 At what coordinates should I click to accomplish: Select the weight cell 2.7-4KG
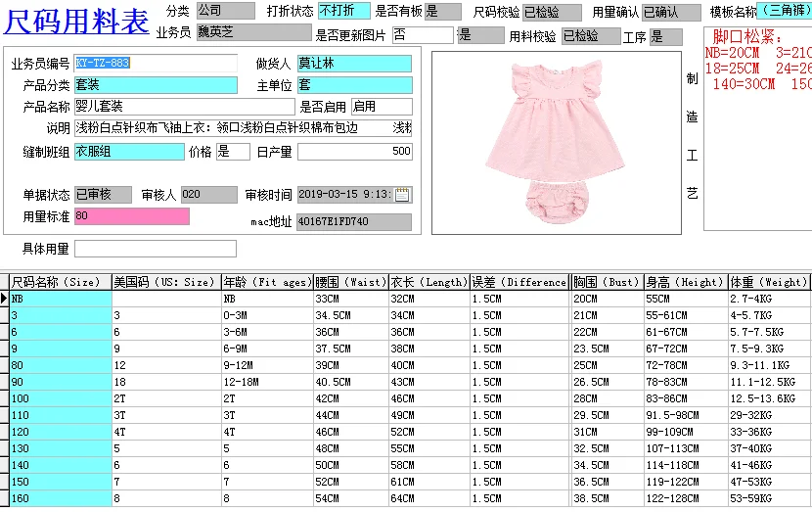[x=769, y=299]
